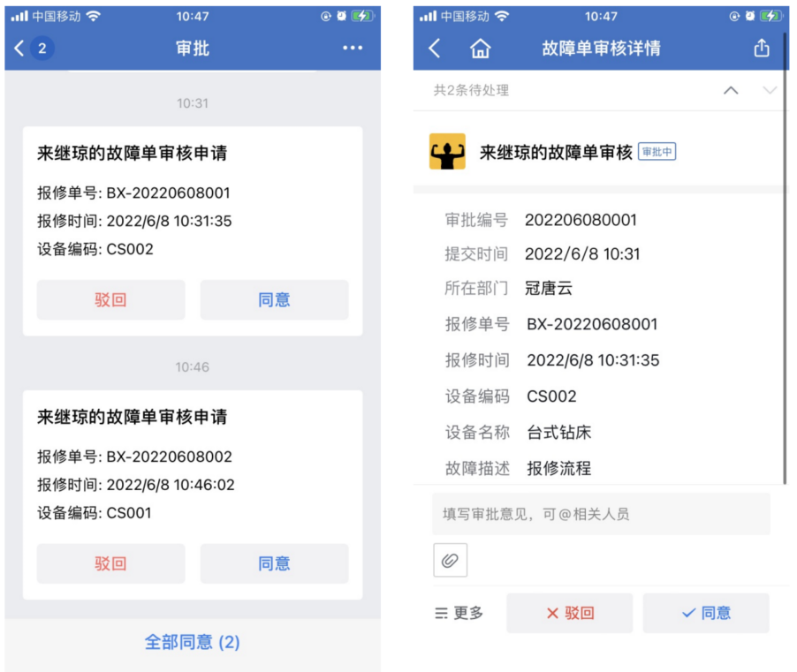Open the three-dot more menu in 审批
The width and height of the screenshot is (797, 672).
click(353, 48)
